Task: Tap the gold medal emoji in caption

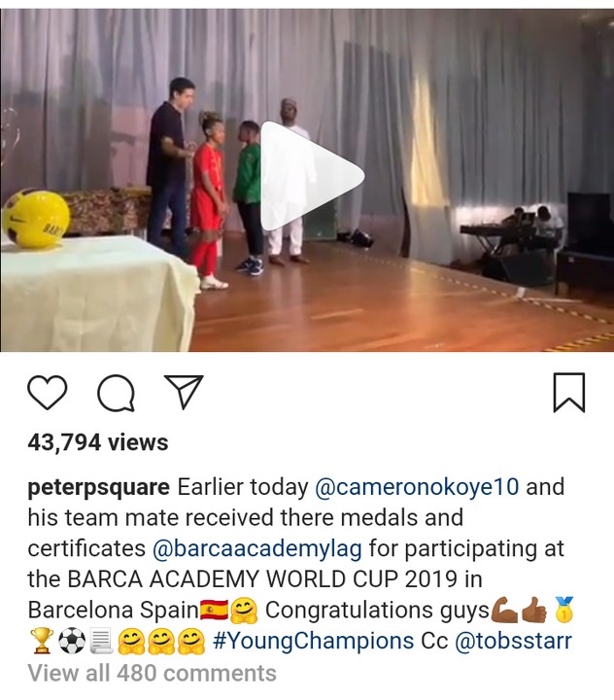Action: pyautogui.click(x=564, y=610)
